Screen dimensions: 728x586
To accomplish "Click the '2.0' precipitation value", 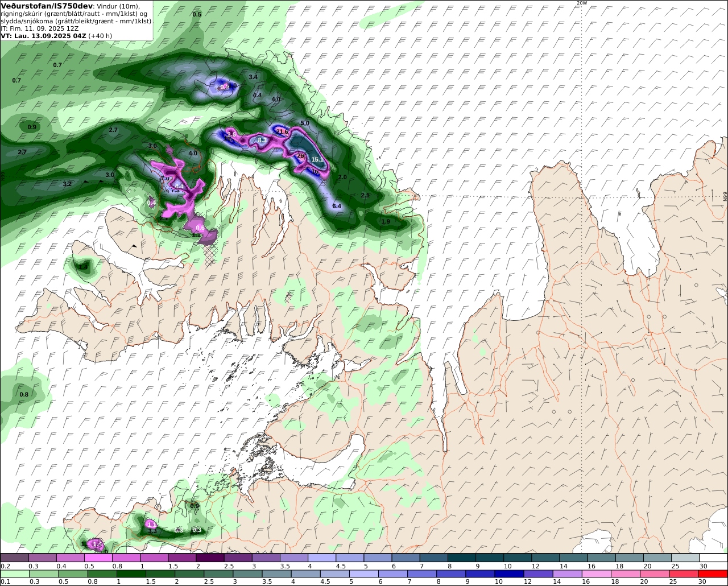I will pyautogui.click(x=342, y=177).
